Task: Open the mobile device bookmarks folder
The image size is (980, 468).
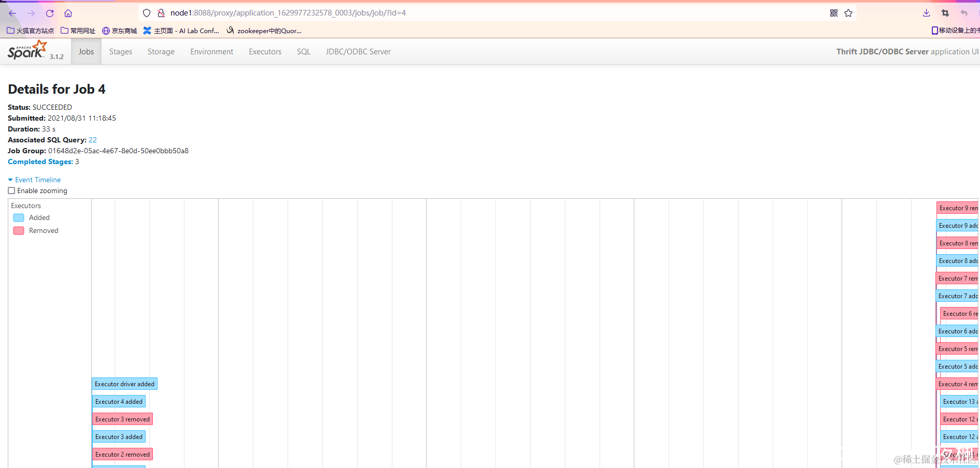Action: pyautogui.click(x=956, y=31)
